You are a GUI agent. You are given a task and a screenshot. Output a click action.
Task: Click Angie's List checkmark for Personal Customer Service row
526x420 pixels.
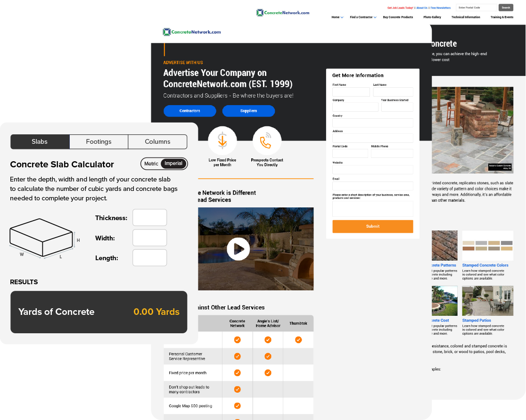[268, 356]
